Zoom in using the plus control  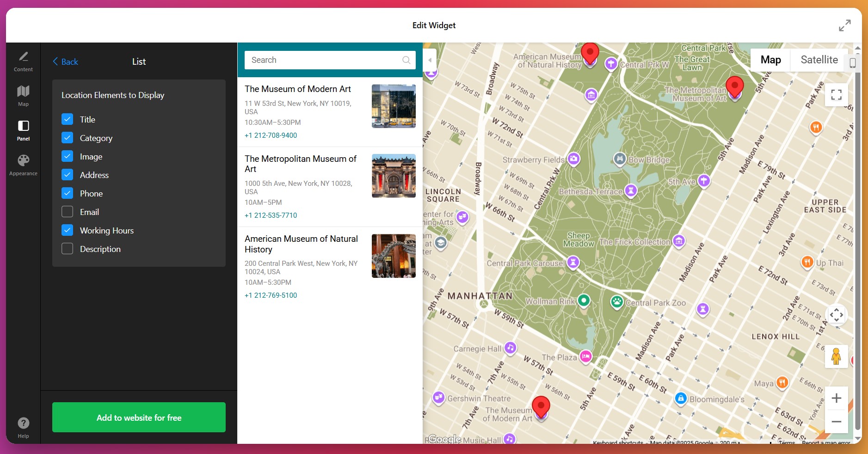(x=836, y=398)
